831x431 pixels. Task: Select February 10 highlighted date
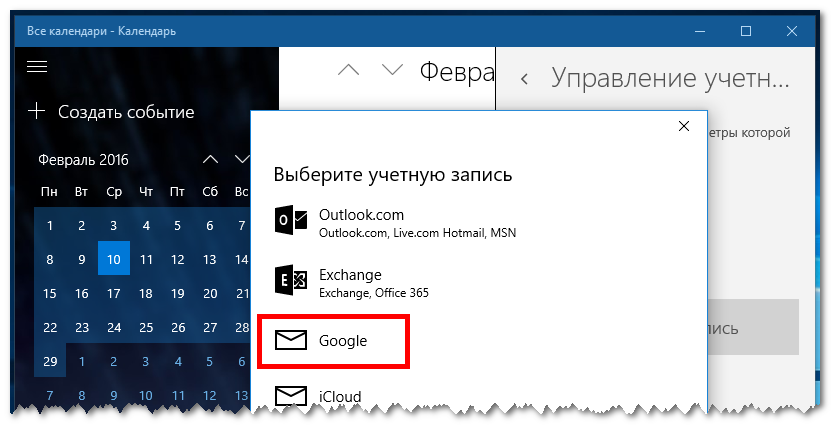pyautogui.click(x=113, y=259)
